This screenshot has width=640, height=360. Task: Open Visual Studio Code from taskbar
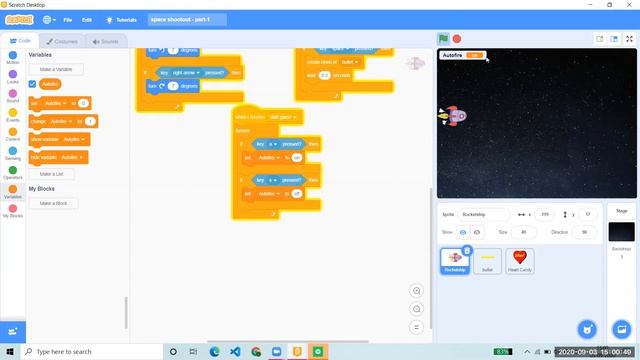point(235,351)
